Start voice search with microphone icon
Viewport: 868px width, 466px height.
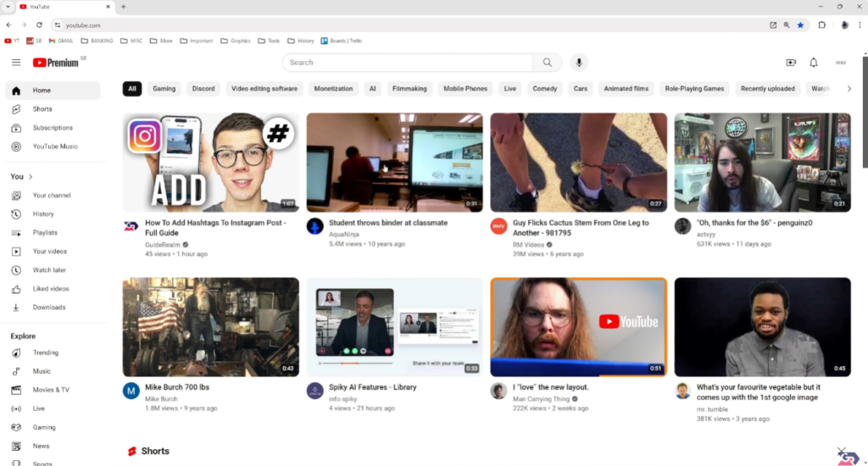[x=579, y=63]
